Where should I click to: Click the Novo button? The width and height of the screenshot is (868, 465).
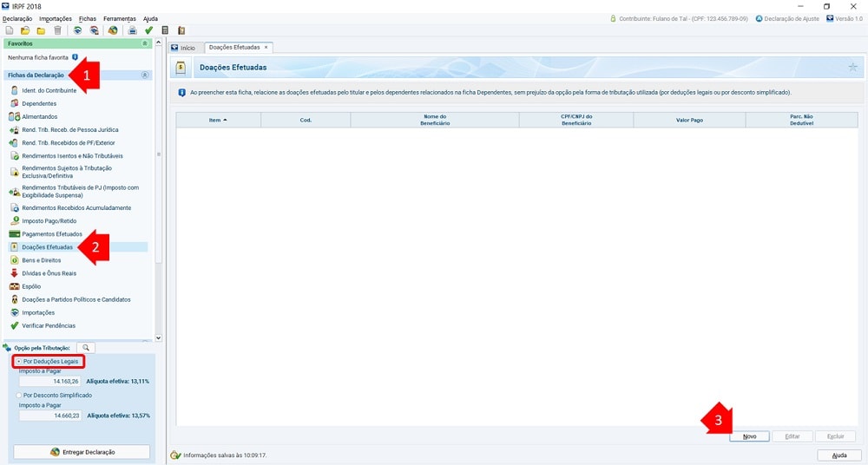point(749,436)
